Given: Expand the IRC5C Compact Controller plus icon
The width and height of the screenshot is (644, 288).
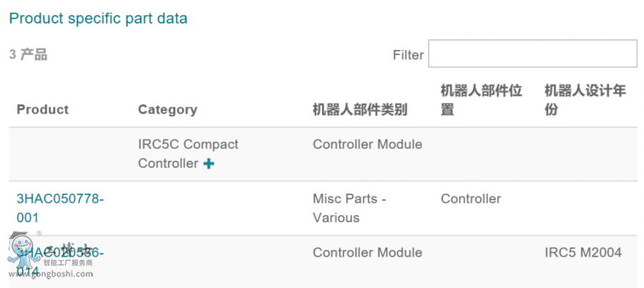Looking at the screenshot, I should click(x=209, y=164).
